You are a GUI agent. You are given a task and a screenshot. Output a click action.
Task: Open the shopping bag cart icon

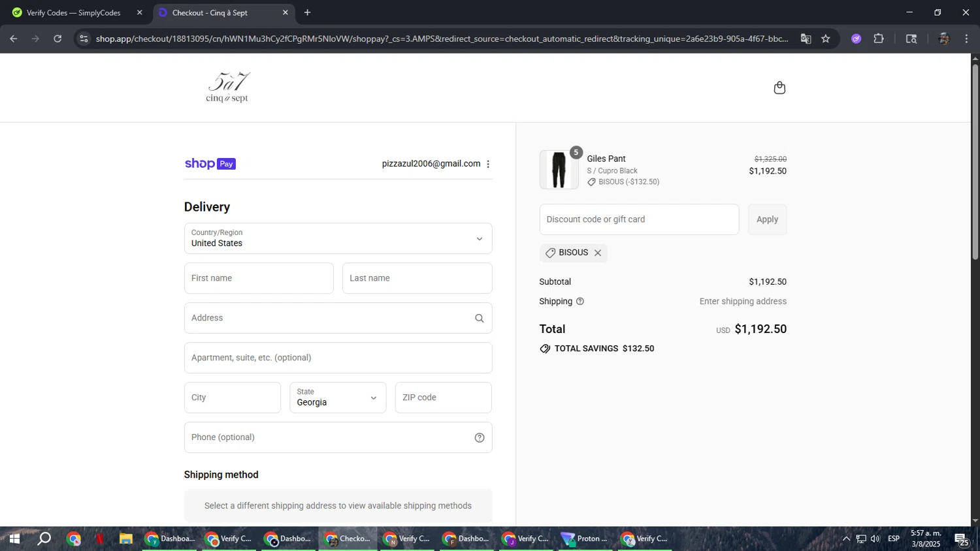point(779,88)
